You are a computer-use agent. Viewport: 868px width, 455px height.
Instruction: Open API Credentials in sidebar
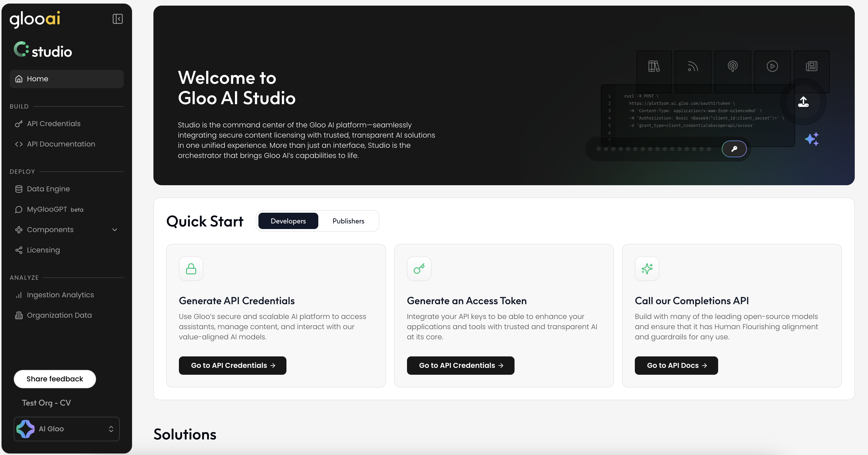[x=67, y=124]
